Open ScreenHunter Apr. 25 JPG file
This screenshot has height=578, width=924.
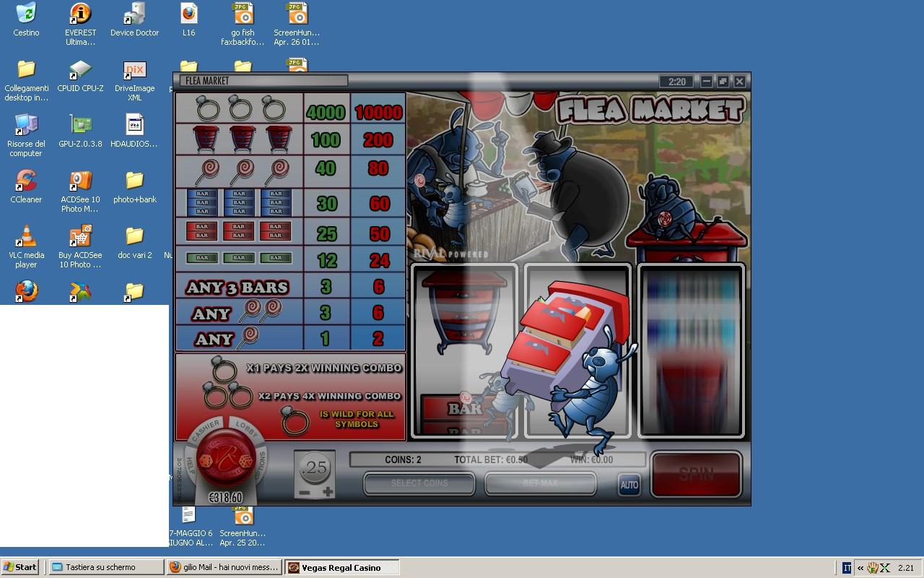tap(243, 526)
